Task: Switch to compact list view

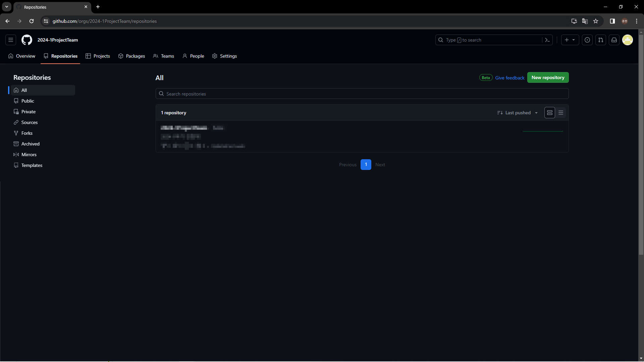Action: [x=561, y=113]
